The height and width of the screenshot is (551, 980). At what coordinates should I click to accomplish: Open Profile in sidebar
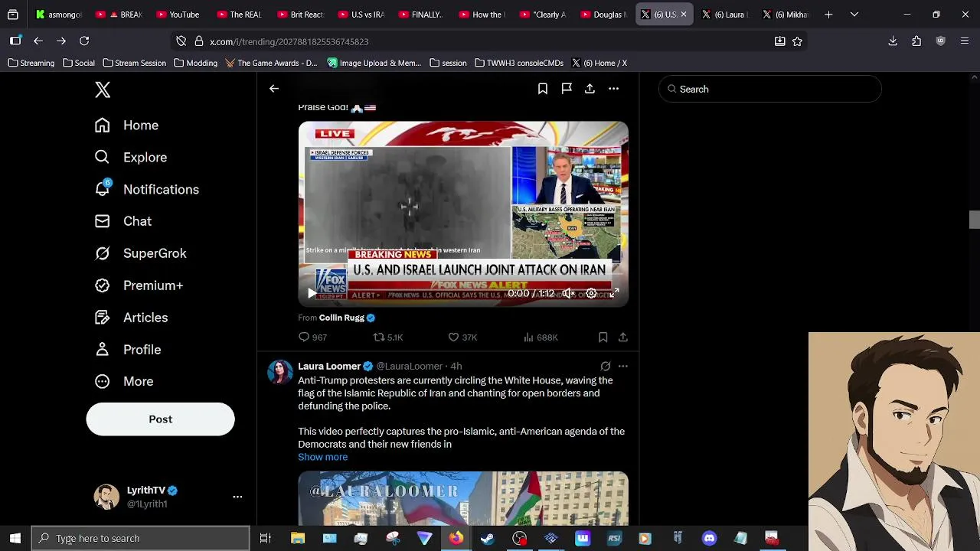128,350
